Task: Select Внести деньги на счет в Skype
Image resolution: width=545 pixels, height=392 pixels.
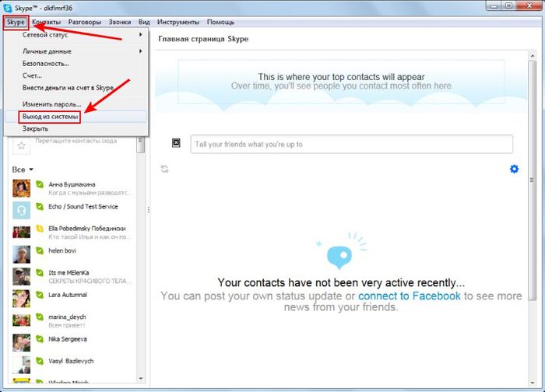Action: [x=76, y=87]
